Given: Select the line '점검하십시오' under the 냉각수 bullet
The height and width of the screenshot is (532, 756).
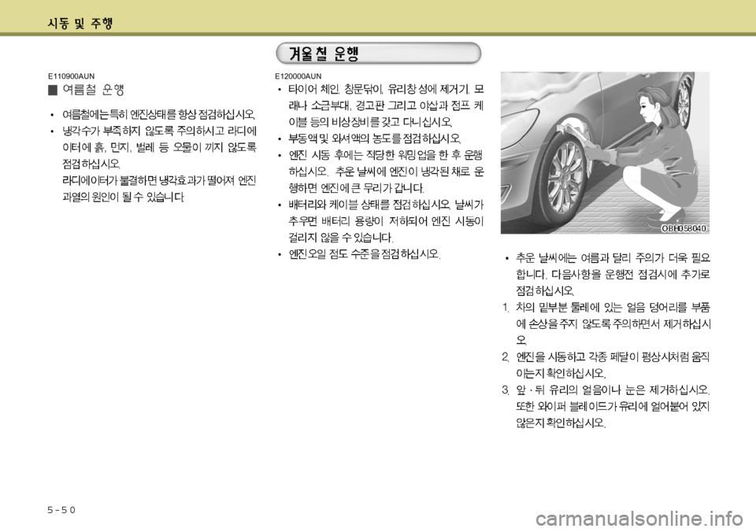Looking at the screenshot, I should pos(91,164).
